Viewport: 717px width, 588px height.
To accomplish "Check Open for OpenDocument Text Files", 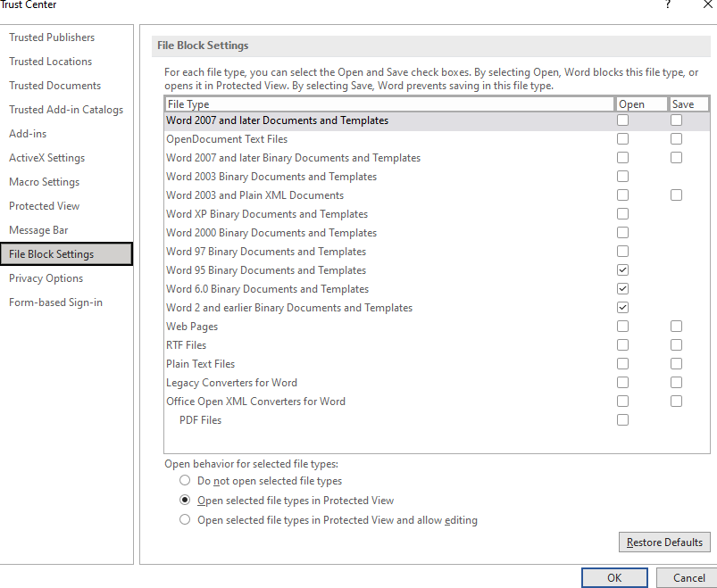I will (622, 139).
